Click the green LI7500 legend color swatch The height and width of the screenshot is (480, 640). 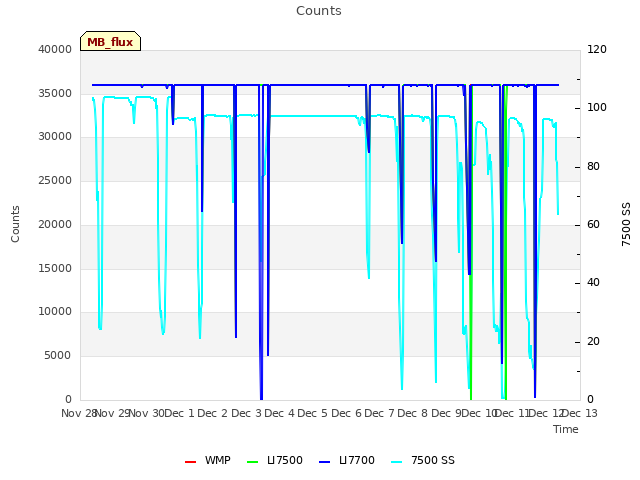(x=253, y=462)
